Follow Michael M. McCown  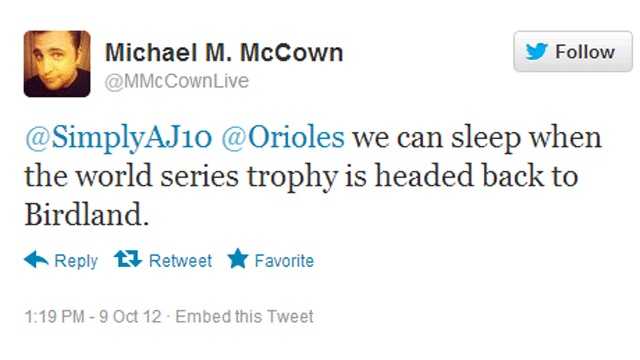[x=573, y=51]
